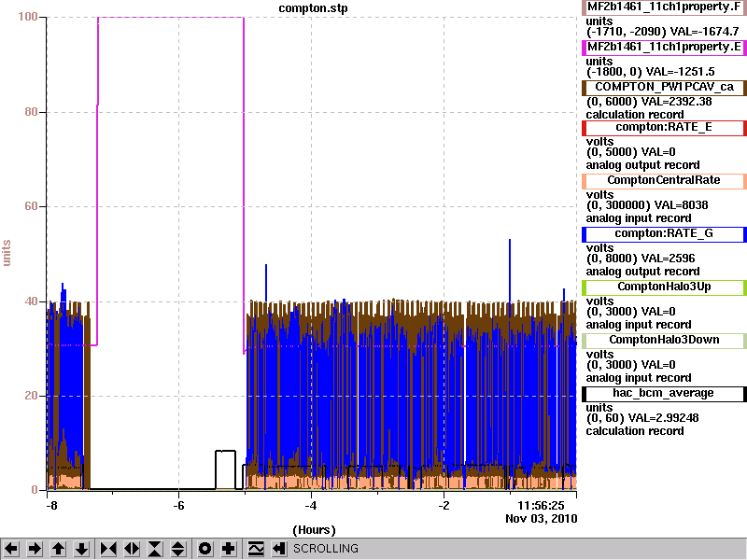The image size is (747, 560).
Task: Click the horizontal bowtie time-zoom icon
Action: tap(108, 549)
